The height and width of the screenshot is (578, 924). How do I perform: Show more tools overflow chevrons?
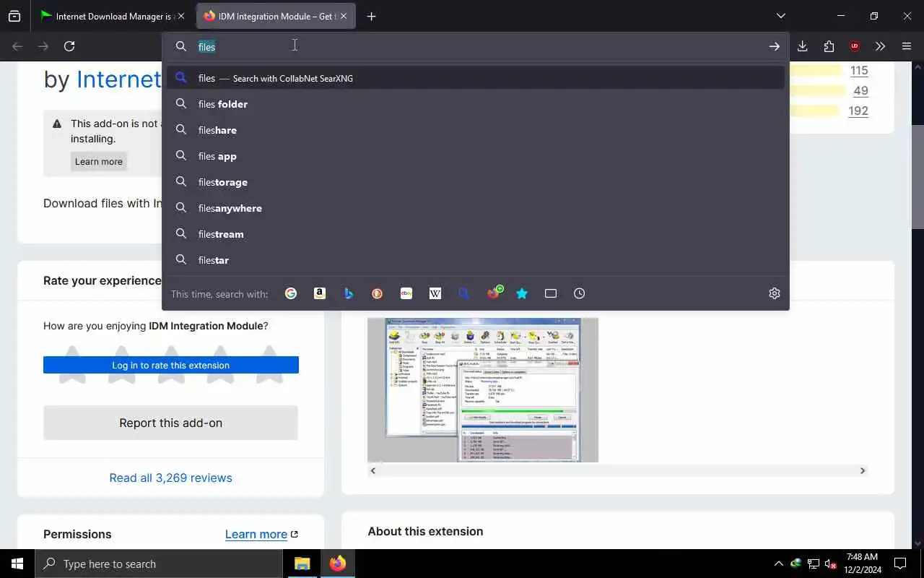pyautogui.click(x=880, y=46)
